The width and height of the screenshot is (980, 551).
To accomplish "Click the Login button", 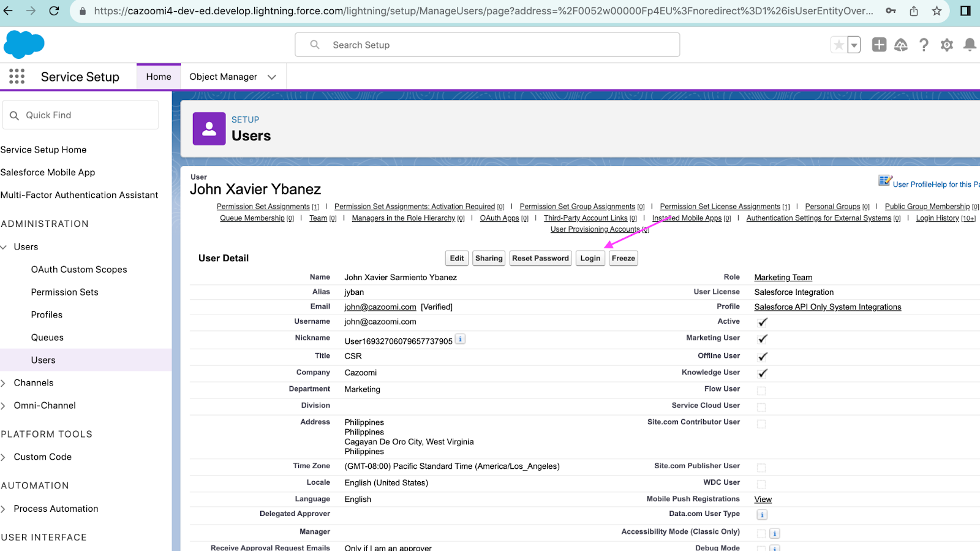I will point(590,258).
